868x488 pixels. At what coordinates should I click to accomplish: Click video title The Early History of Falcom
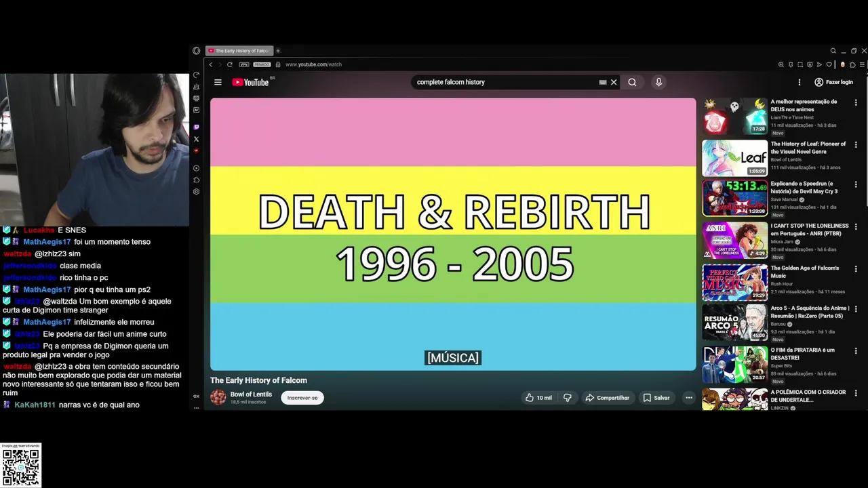click(258, 380)
